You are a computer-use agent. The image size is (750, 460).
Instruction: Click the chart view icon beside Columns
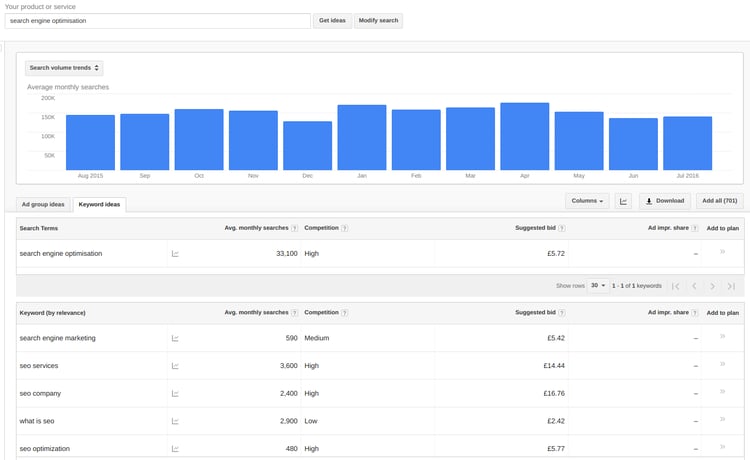click(x=624, y=201)
